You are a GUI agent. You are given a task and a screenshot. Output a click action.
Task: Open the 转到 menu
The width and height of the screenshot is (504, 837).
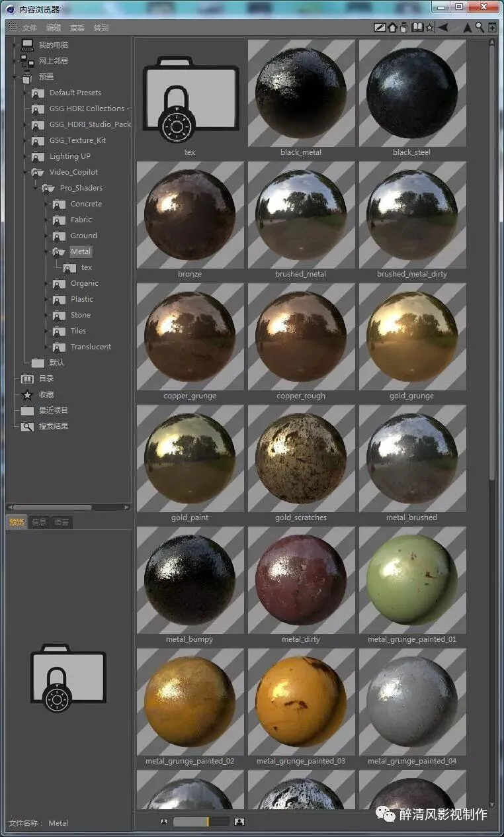[x=101, y=28]
